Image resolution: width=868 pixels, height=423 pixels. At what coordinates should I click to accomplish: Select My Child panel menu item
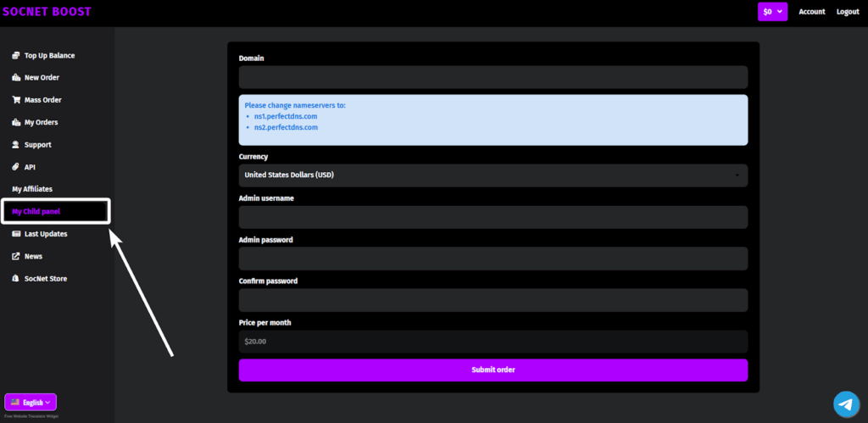(36, 211)
